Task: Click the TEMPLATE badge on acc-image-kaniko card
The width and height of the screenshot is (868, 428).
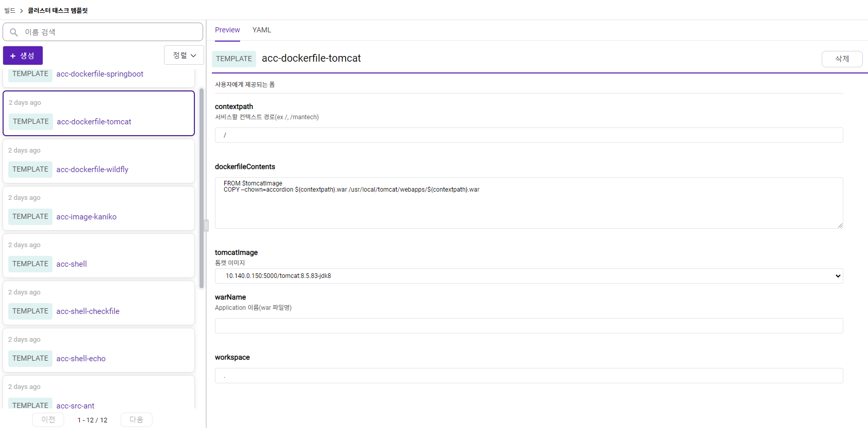Action: click(x=30, y=216)
